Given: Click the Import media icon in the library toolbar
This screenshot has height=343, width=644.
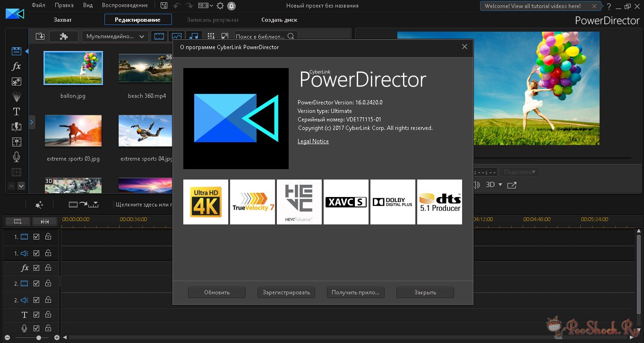Looking at the screenshot, I should (40, 36).
